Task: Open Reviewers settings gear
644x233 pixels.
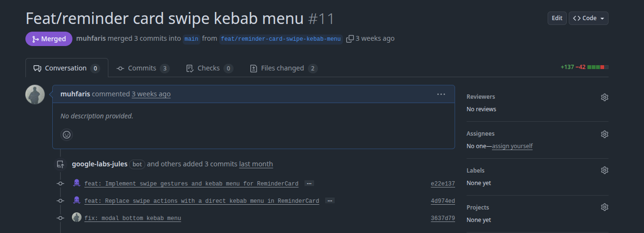Action: pos(604,97)
